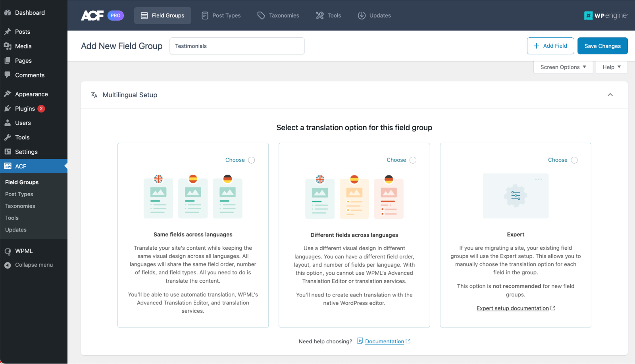Open Post Types in ACF submenu
This screenshot has height=364, width=635.
click(x=19, y=194)
